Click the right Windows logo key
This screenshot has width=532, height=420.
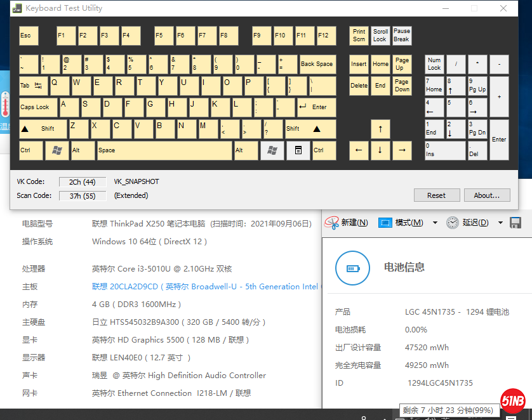272,150
